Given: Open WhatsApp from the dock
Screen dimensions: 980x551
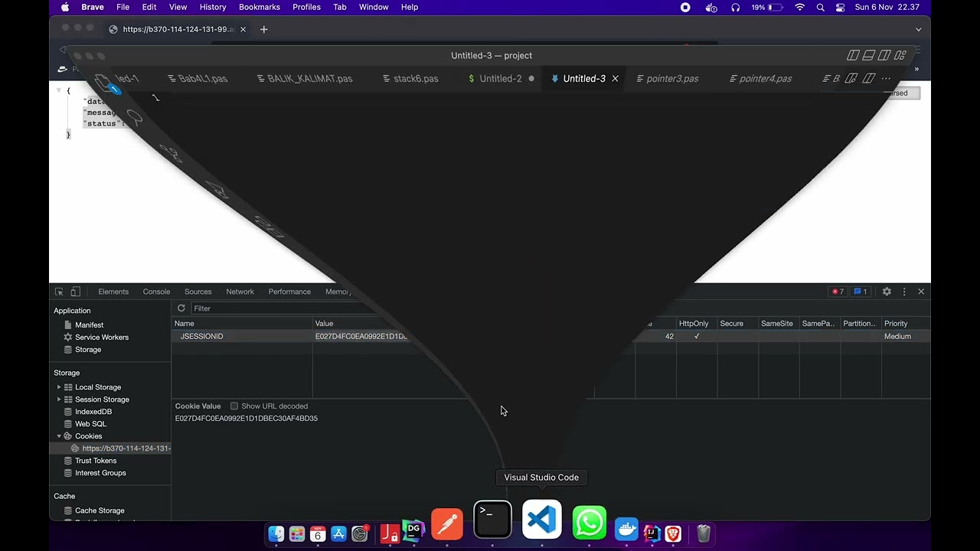Looking at the screenshot, I should click(590, 523).
